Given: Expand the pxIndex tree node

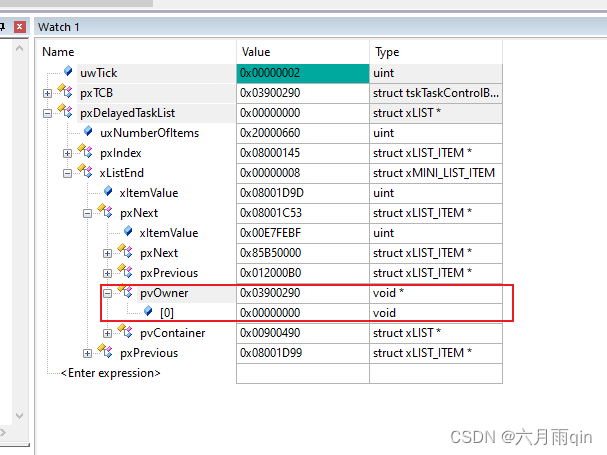Looking at the screenshot, I should tap(68, 153).
